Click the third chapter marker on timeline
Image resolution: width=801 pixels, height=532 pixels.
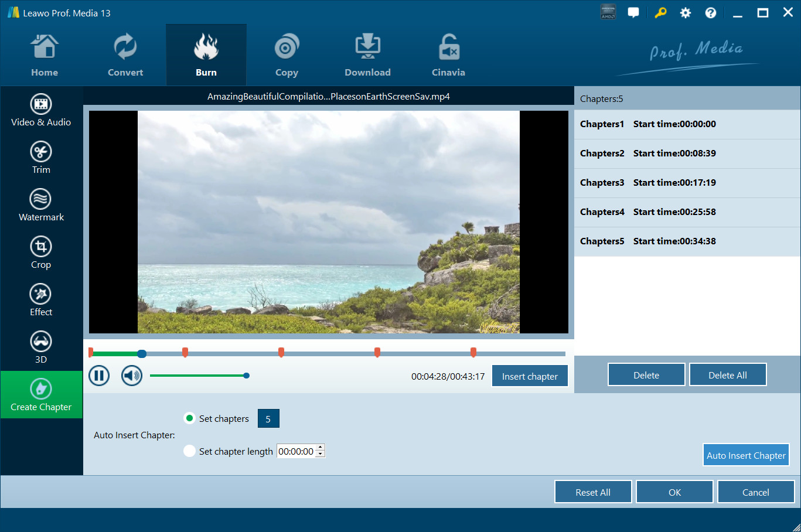(281, 352)
